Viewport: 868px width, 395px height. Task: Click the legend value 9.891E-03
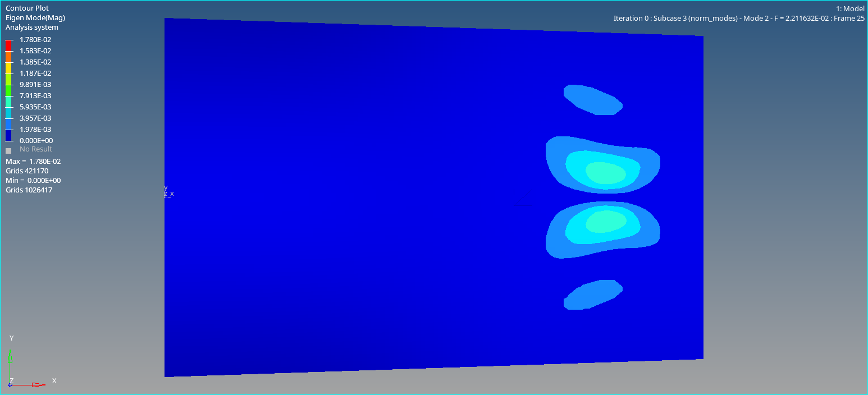35,84
